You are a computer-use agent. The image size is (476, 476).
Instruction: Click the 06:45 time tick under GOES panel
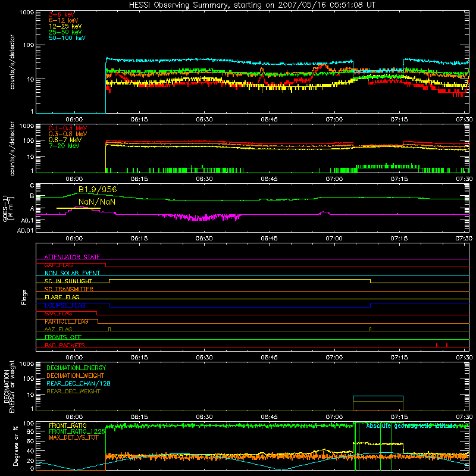point(269,239)
